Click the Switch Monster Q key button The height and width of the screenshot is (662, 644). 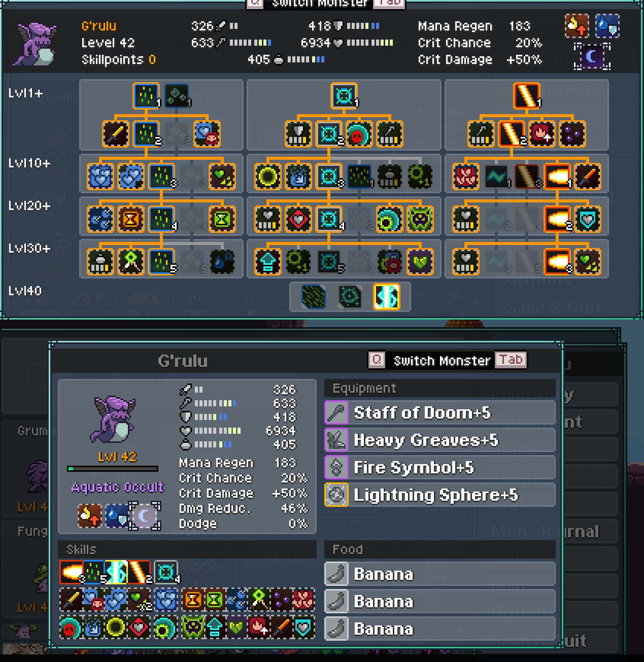click(377, 360)
